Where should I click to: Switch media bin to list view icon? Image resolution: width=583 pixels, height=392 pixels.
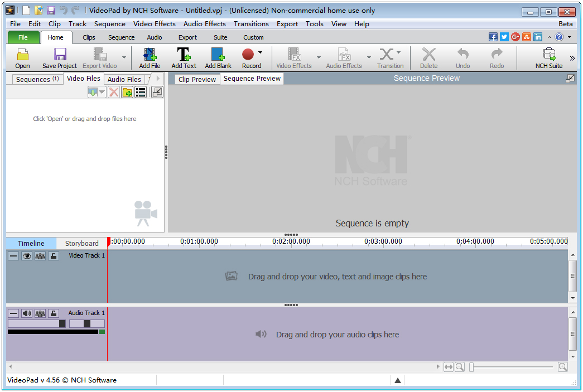click(x=141, y=92)
